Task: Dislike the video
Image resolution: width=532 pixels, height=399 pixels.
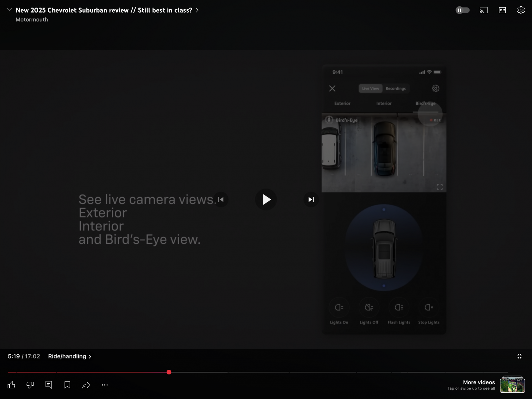Action: pyautogui.click(x=30, y=385)
